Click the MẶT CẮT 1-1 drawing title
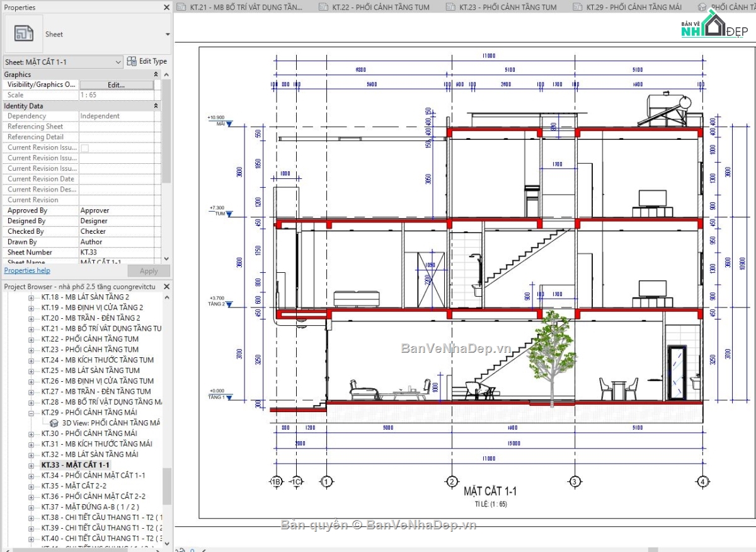 tap(490, 492)
